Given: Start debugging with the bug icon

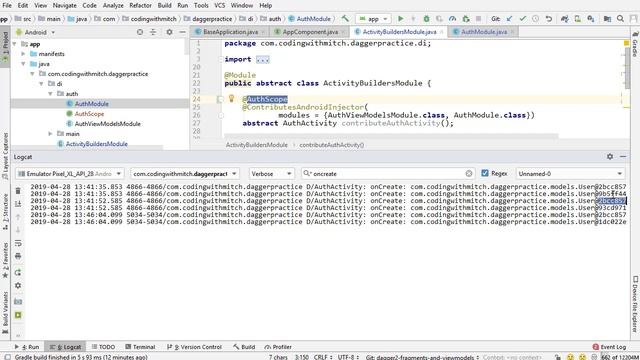Looking at the screenshot, I should click(x=426, y=19).
